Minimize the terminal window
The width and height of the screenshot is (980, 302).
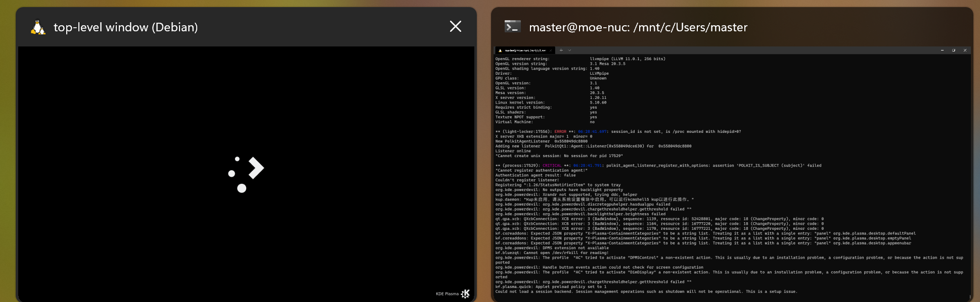pos(942,51)
